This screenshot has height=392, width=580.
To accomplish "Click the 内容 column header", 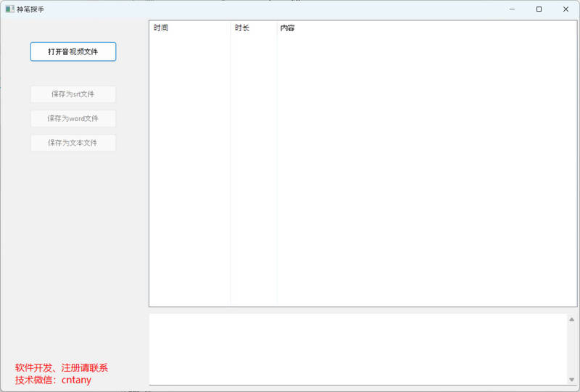I will tap(426, 28).
